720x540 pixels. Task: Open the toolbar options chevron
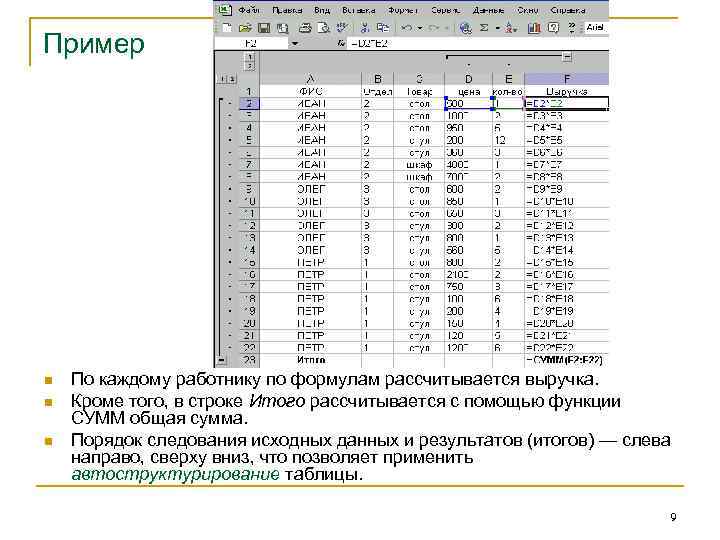pos(572,28)
